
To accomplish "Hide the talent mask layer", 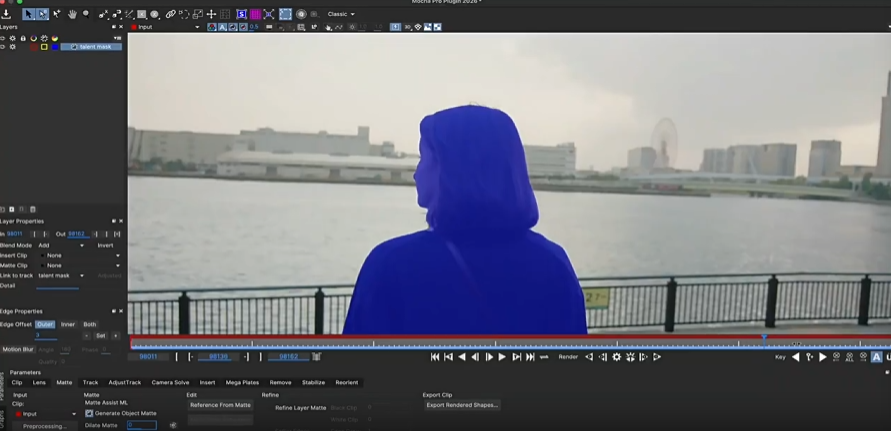I will (3, 47).
